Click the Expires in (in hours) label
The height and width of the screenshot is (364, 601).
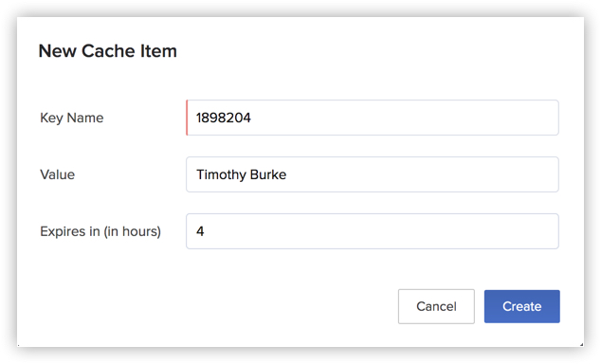tap(100, 231)
